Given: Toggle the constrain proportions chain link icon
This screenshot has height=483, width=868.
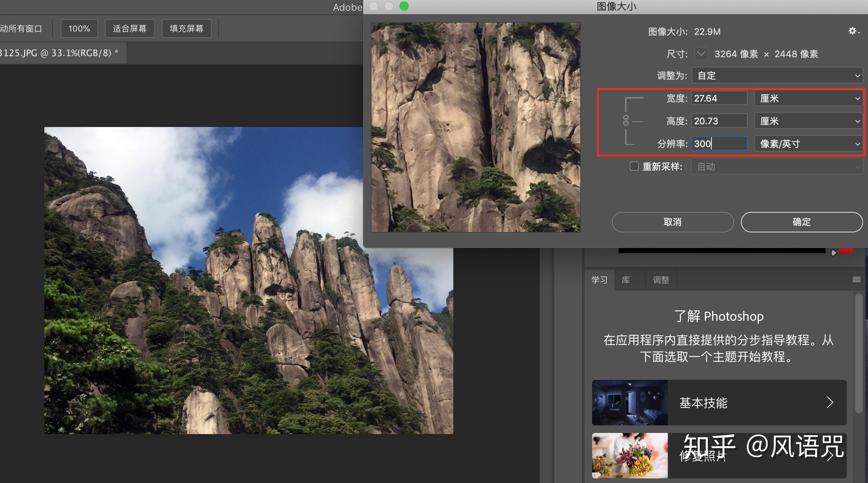Looking at the screenshot, I should pyautogui.click(x=626, y=121).
